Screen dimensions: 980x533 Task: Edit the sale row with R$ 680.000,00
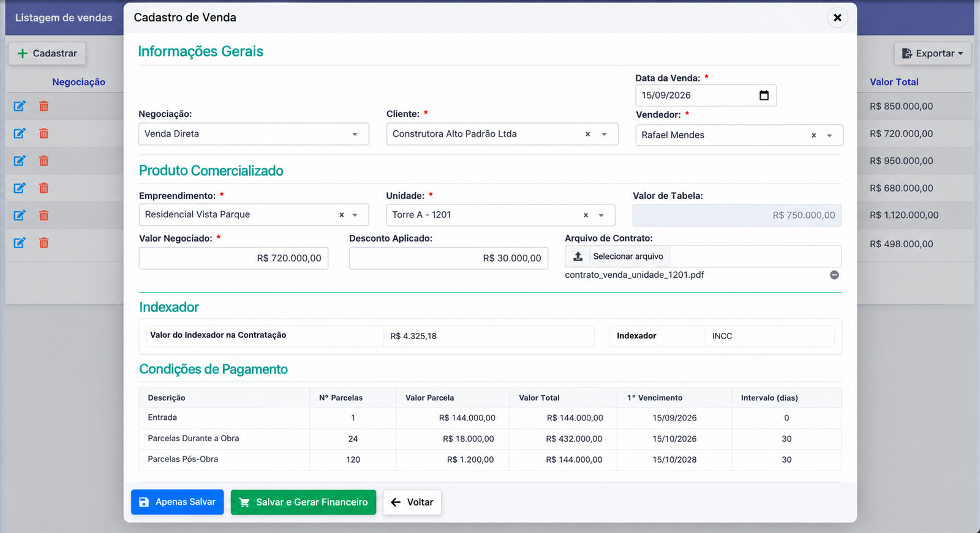click(x=20, y=188)
